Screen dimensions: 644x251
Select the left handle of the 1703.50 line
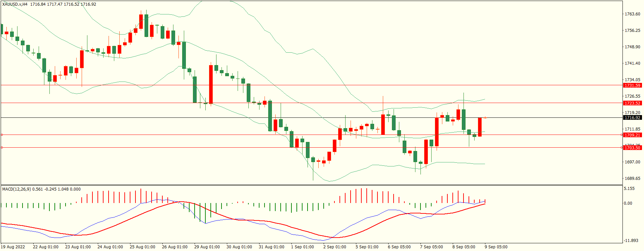click(x=2, y=148)
